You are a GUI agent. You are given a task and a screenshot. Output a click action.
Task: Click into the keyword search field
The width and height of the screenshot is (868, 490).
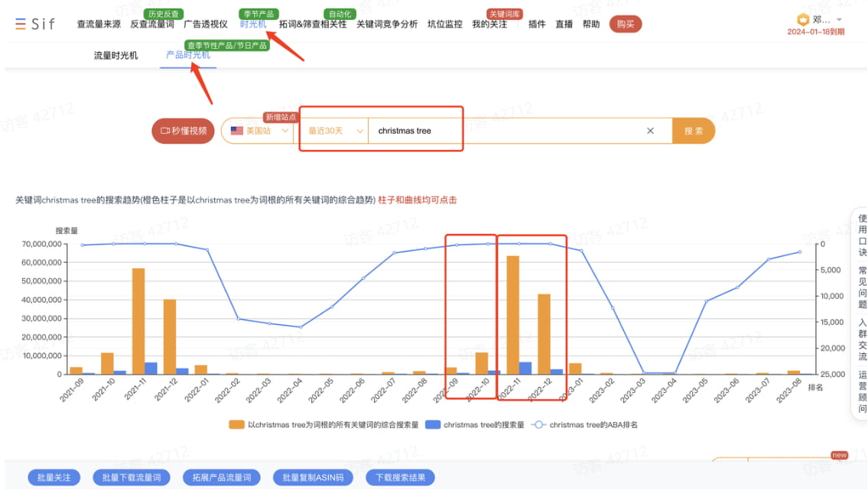505,131
